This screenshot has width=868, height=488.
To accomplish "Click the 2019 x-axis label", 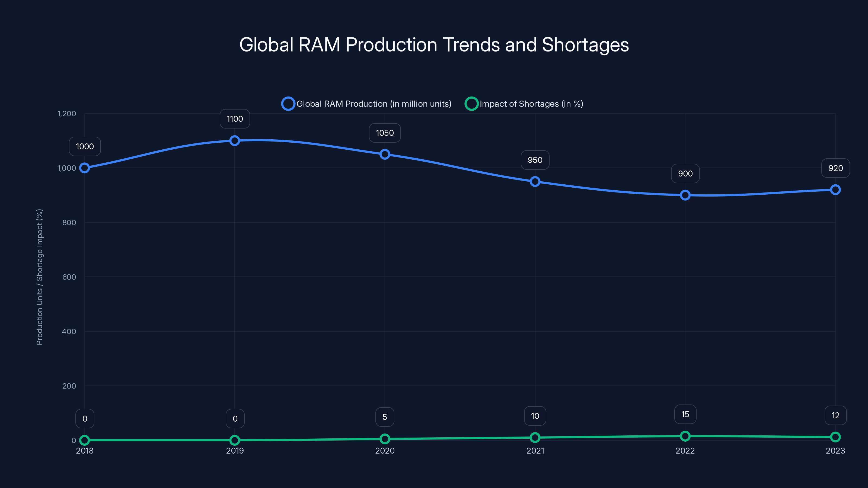I will click(235, 451).
